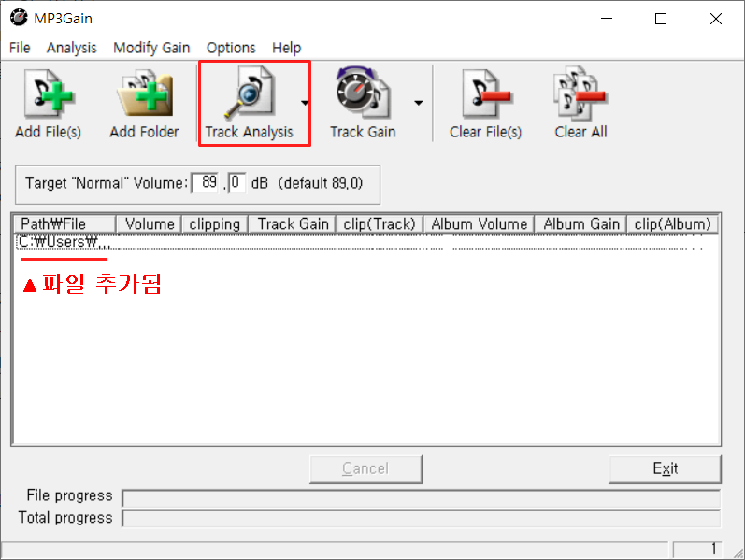Image resolution: width=745 pixels, height=560 pixels.
Task: Open the Help menu
Action: [x=286, y=48]
